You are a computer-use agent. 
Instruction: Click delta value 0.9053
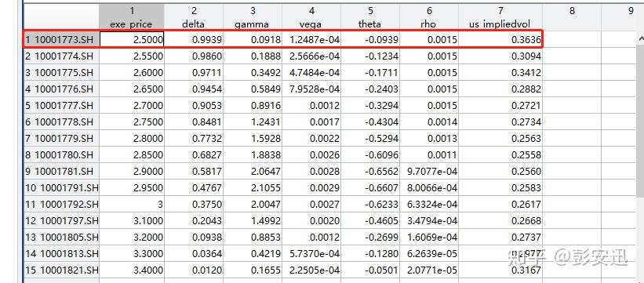point(194,106)
